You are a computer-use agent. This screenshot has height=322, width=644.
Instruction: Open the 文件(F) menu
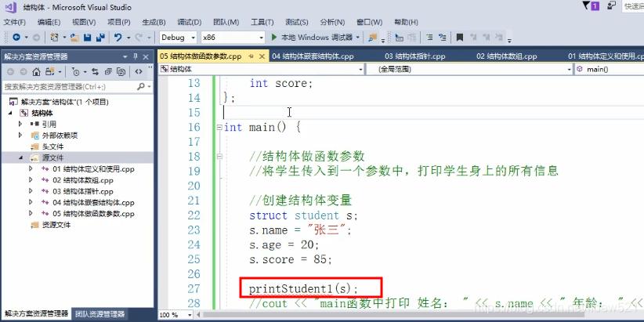click(x=14, y=22)
